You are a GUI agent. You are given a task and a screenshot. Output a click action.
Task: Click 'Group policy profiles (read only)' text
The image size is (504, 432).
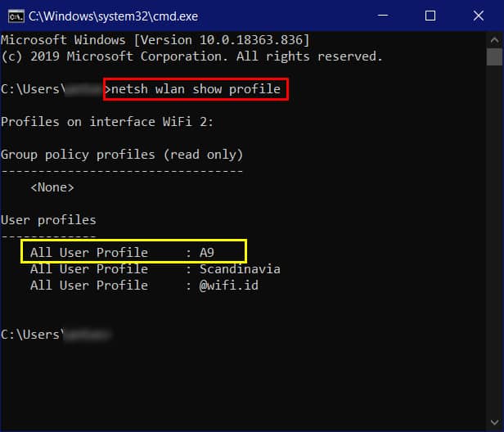click(122, 155)
